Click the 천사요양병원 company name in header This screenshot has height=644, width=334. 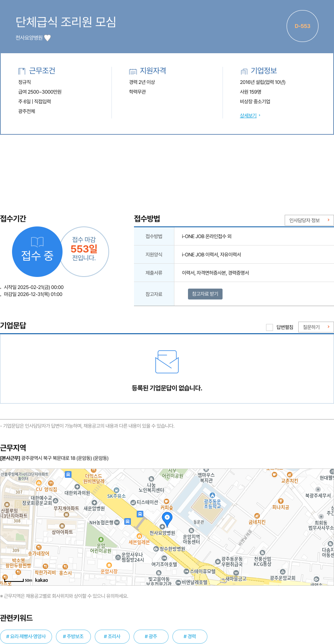pyautogui.click(x=29, y=38)
